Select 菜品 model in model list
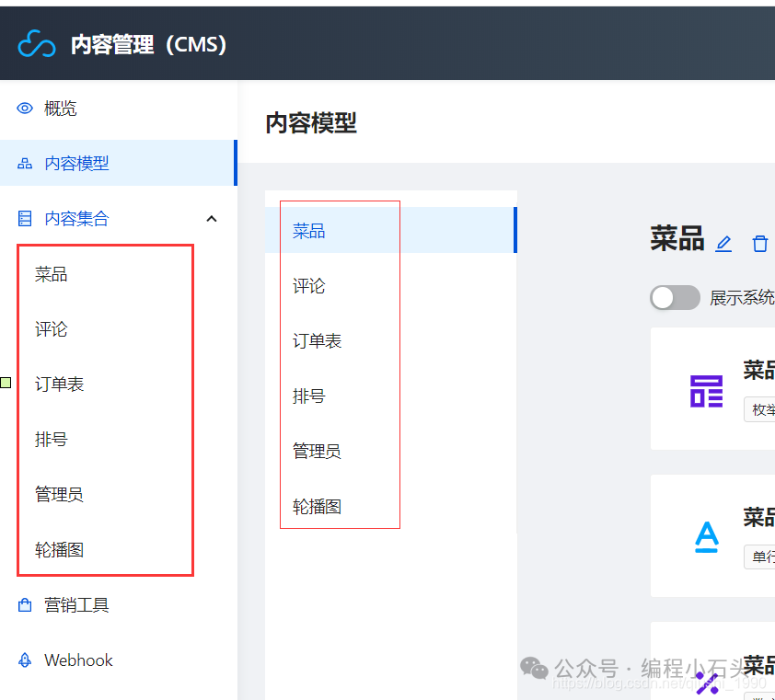The image size is (775, 700). 391,230
